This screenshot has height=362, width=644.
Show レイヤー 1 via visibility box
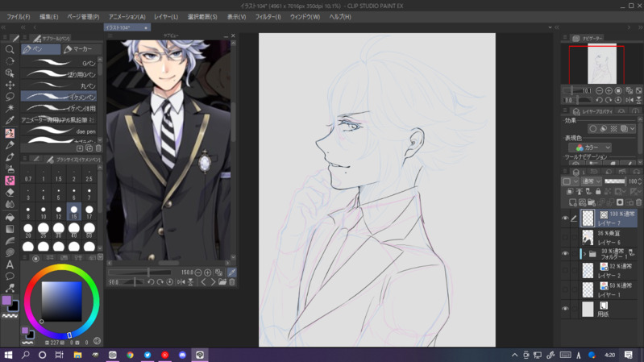(565, 289)
